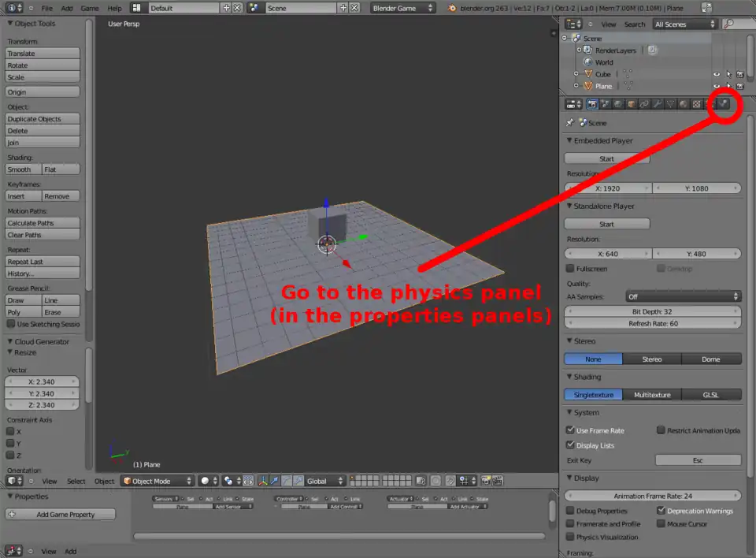Click the pin icon beside Scene
Screen dimensions: 756x558
coord(570,123)
